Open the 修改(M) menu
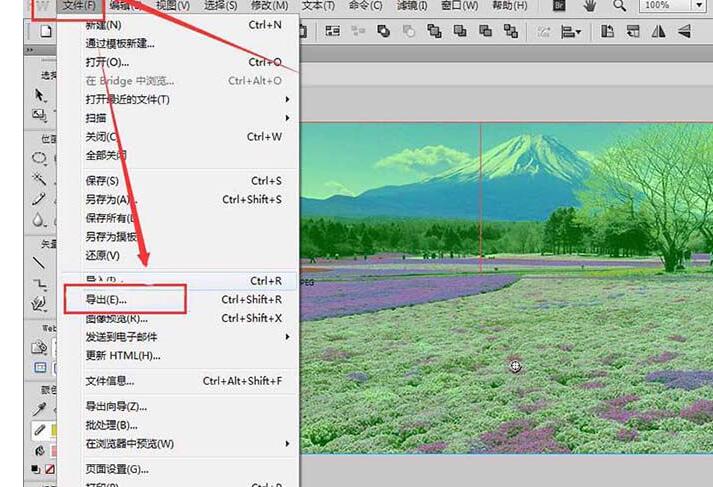Image resolution: width=713 pixels, height=487 pixels. pos(270,5)
